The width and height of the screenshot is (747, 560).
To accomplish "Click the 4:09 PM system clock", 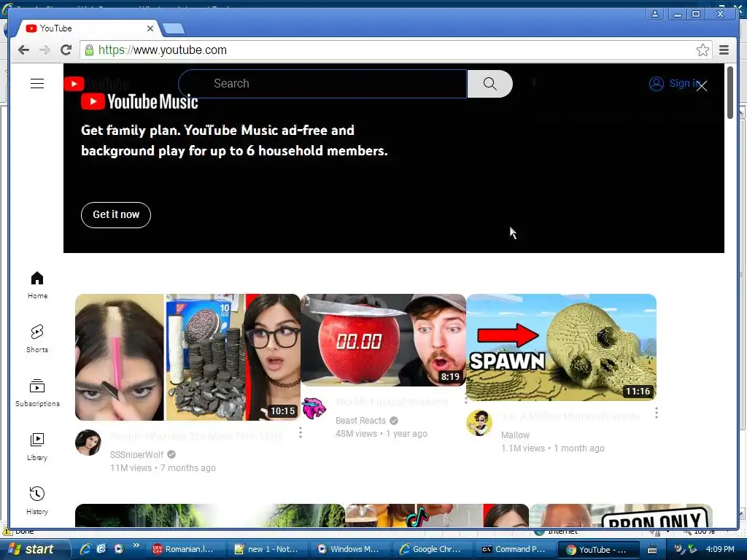I will (720, 549).
